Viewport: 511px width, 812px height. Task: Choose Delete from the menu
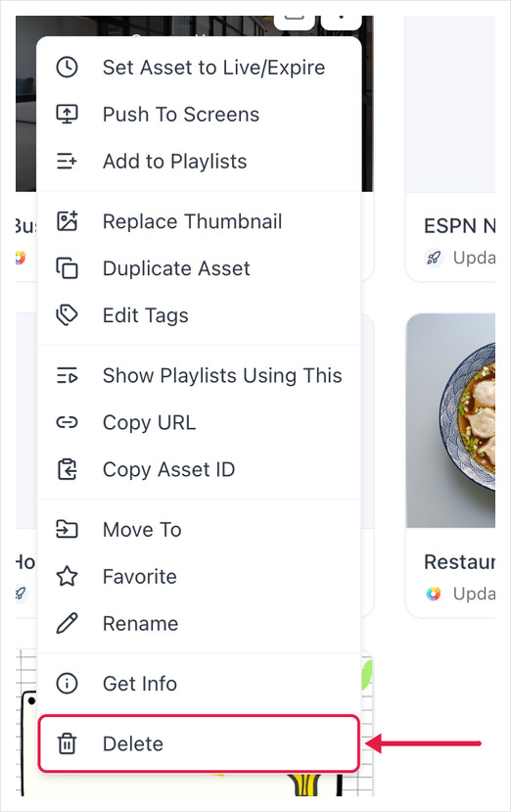200,743
